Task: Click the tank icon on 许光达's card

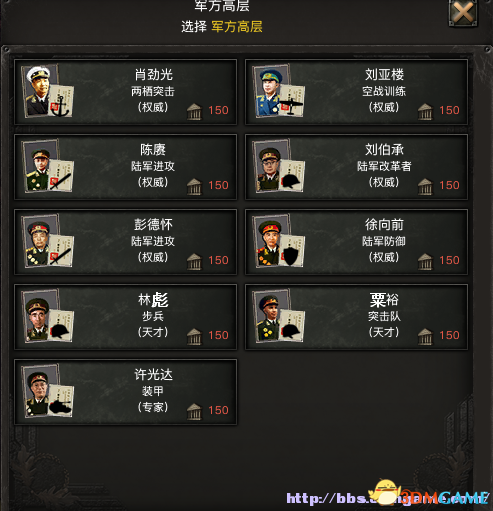Action: (60, 406)
